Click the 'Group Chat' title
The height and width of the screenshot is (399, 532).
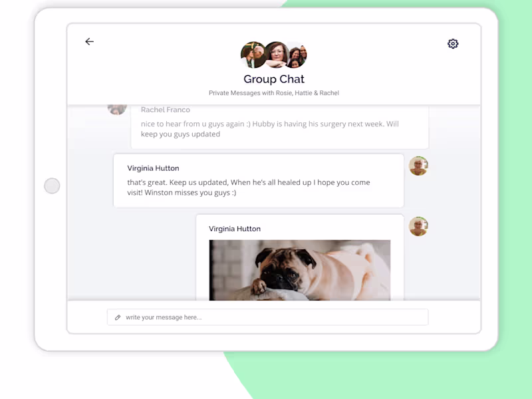click(x=274, y=79)
